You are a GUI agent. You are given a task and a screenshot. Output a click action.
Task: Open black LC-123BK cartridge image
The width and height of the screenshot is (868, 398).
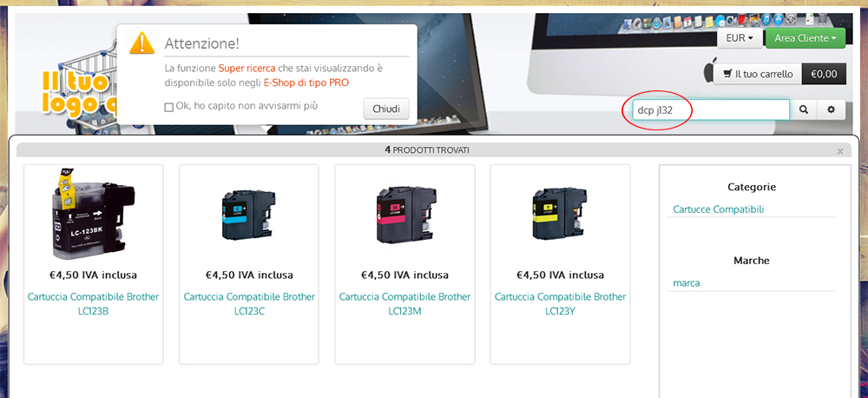[93, 214]
